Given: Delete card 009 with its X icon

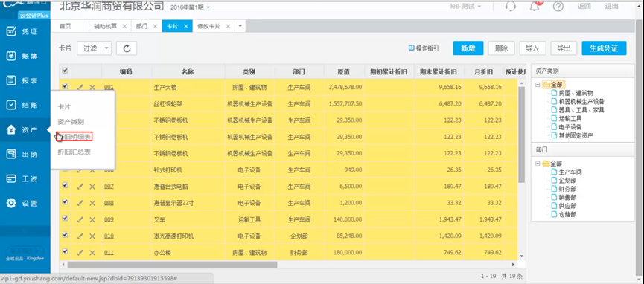Looking at the screenshot, I should (x=92, y=219).
